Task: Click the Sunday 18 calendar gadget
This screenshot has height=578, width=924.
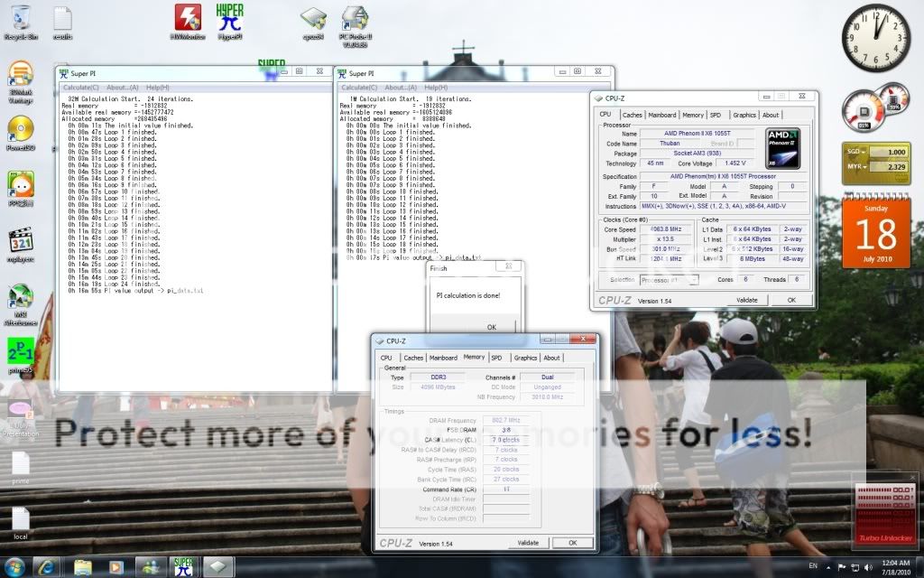Action: tap(876, 235)
